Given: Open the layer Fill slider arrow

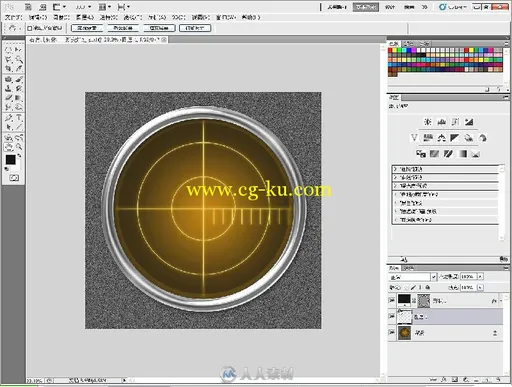Looking at the screenshot, I should pos(480,287).
